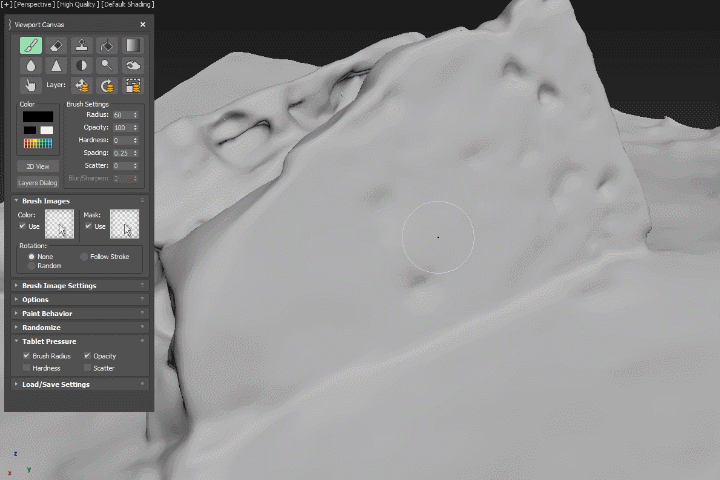
Task: Activate the Clone stamp tool
Action: pos(81,46)
